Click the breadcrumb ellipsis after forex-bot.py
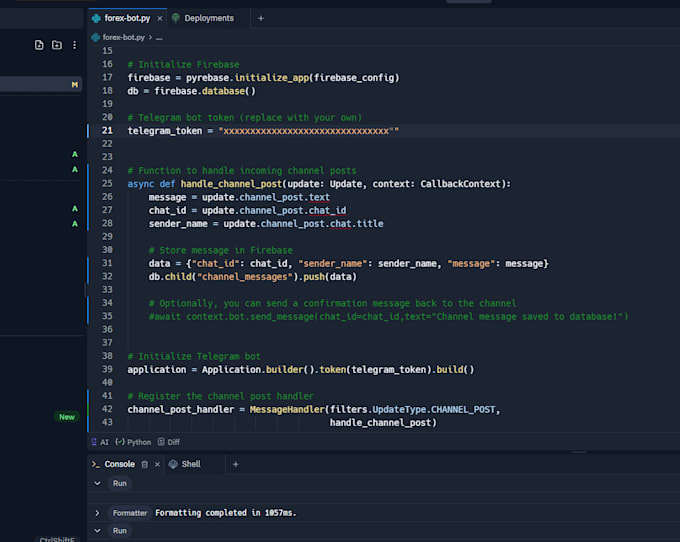This screenshot has height=542, width=680. pyautogui.click(x=159, y=38)
